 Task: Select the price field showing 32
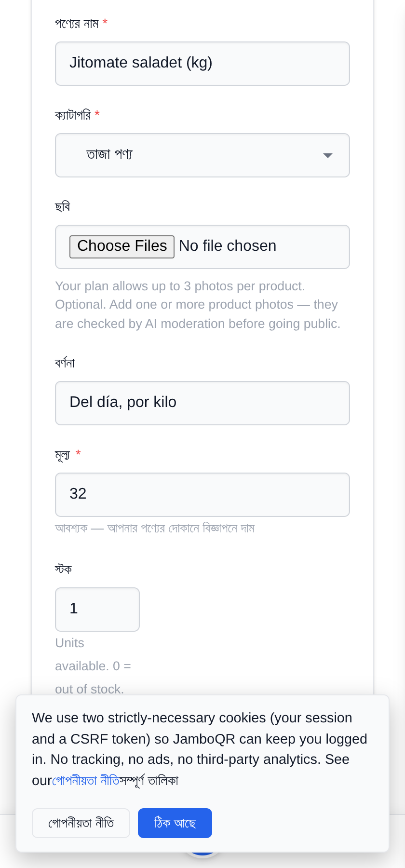click(202, 495)
